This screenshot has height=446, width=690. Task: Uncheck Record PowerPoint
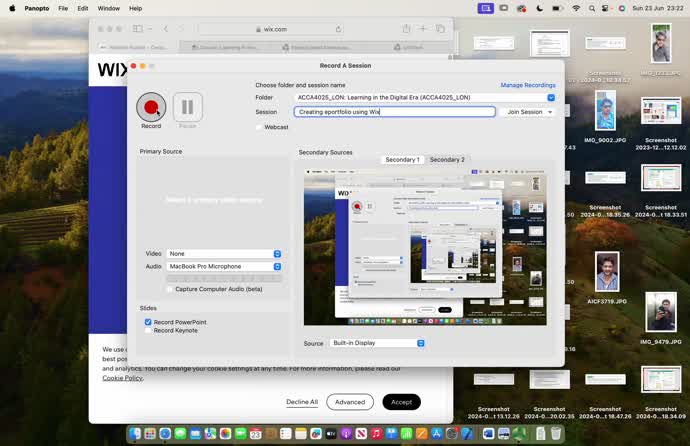pos(148,322)
